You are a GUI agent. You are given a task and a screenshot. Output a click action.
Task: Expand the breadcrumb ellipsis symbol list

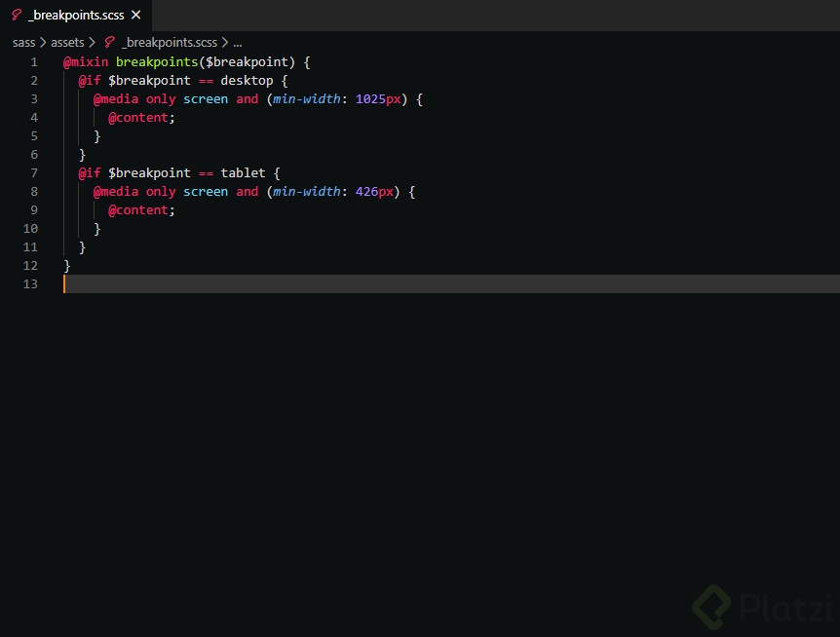[238, 42]
